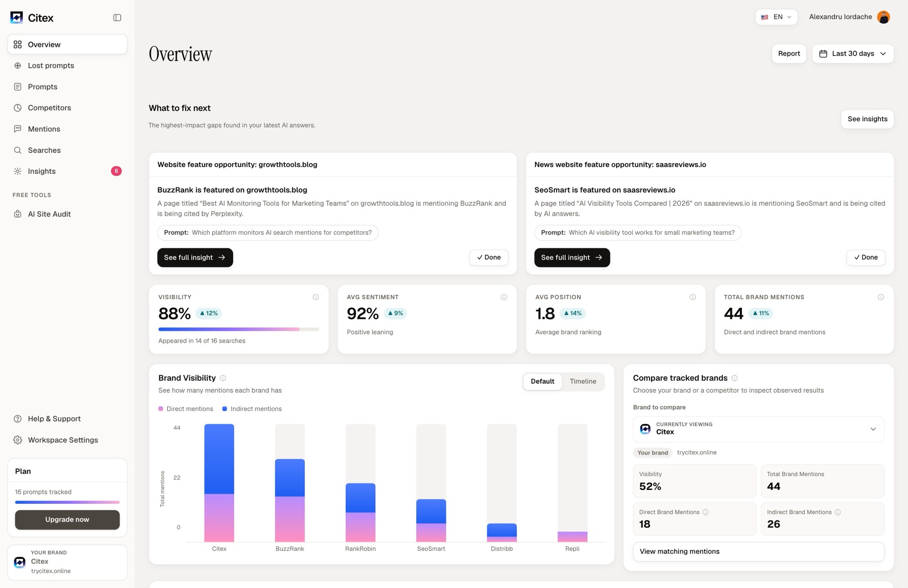Go to Prompts in the sidebar

click(67, 87)
